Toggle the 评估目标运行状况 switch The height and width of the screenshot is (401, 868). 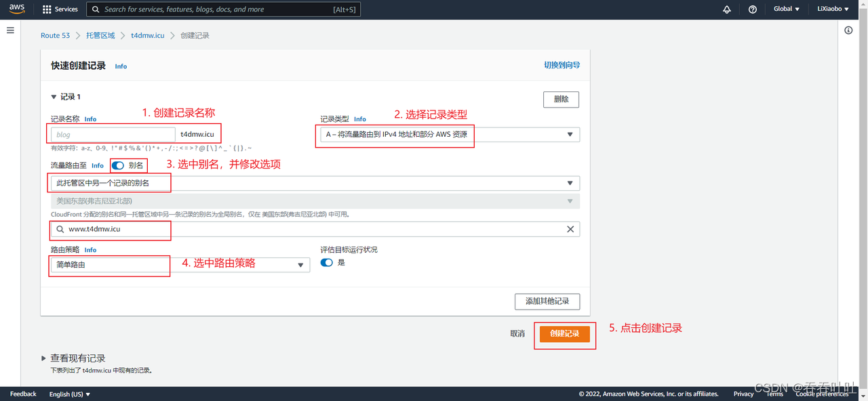327,262
